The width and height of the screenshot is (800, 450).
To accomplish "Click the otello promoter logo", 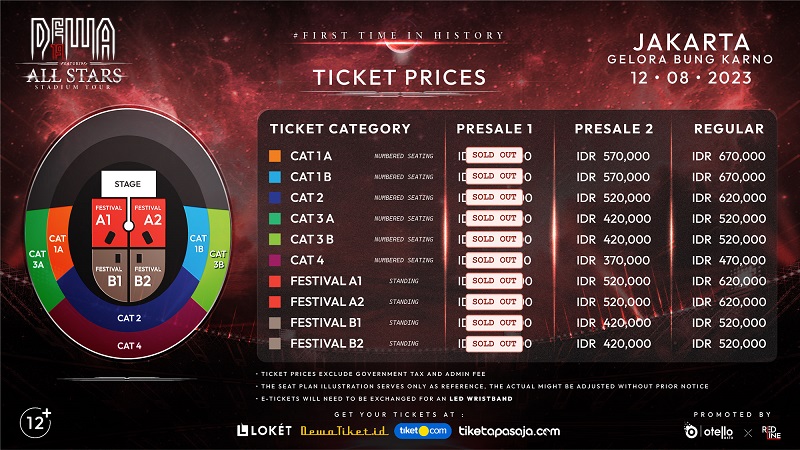I will (x=707, y=431).
